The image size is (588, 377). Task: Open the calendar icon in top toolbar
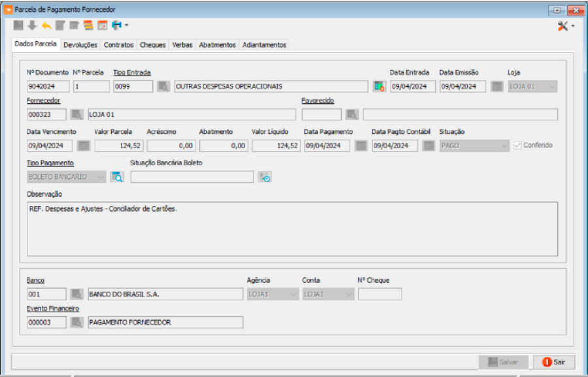tap(102, 25)
